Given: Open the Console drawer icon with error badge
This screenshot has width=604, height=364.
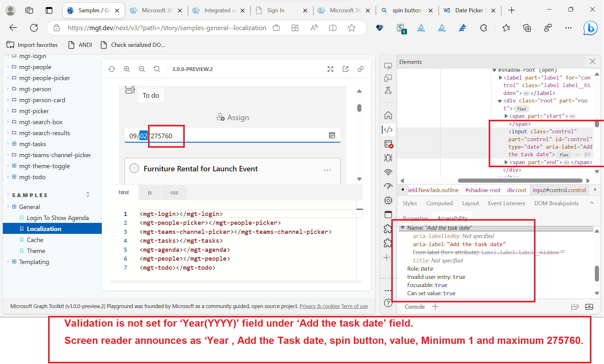Looking at the screenshot, I should pyautogui.click(x=388, y=144).
